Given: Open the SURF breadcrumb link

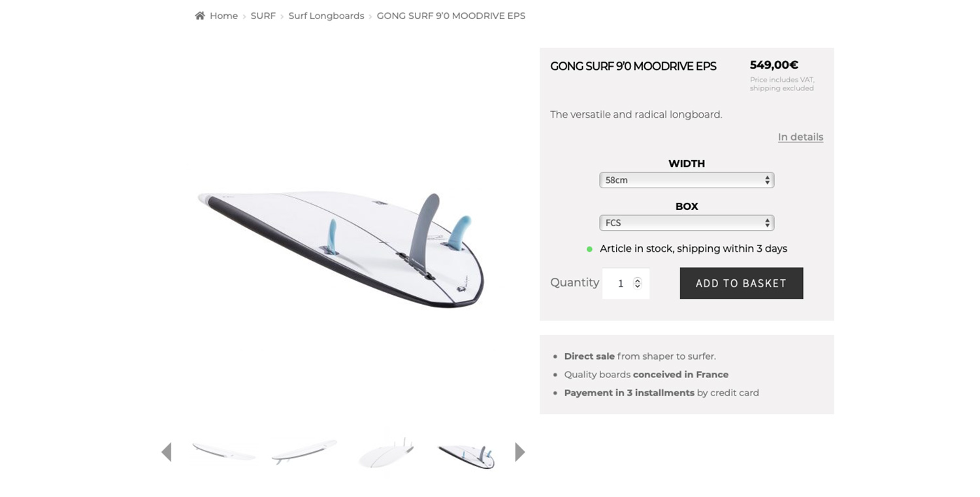Looking at the screenshot, I should pyautogui.click(x=263, y=16).
